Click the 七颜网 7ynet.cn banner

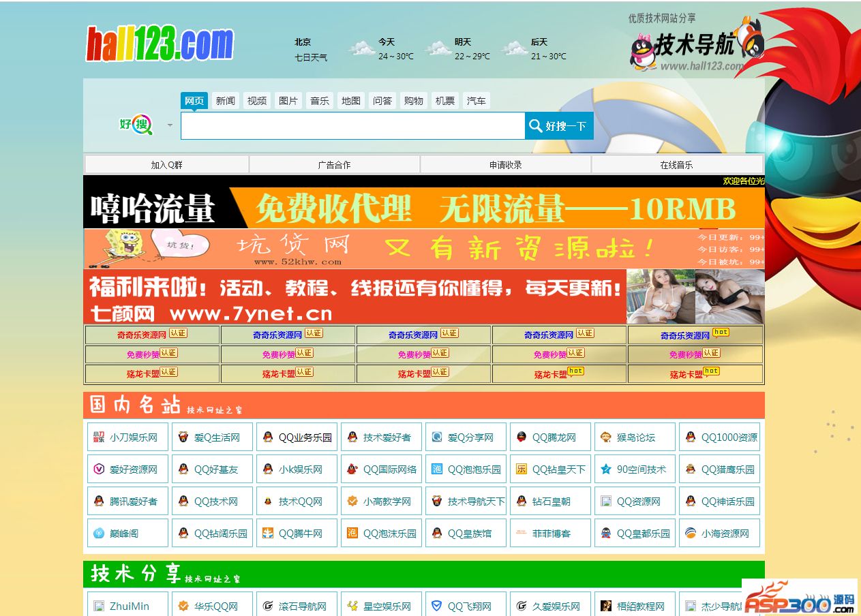click(x=424, y=296)
